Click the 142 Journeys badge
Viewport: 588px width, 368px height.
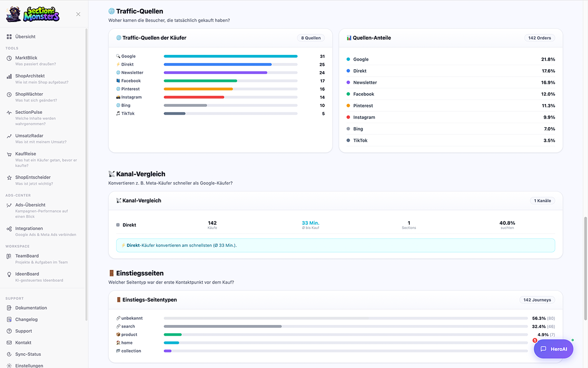point(537,300)
